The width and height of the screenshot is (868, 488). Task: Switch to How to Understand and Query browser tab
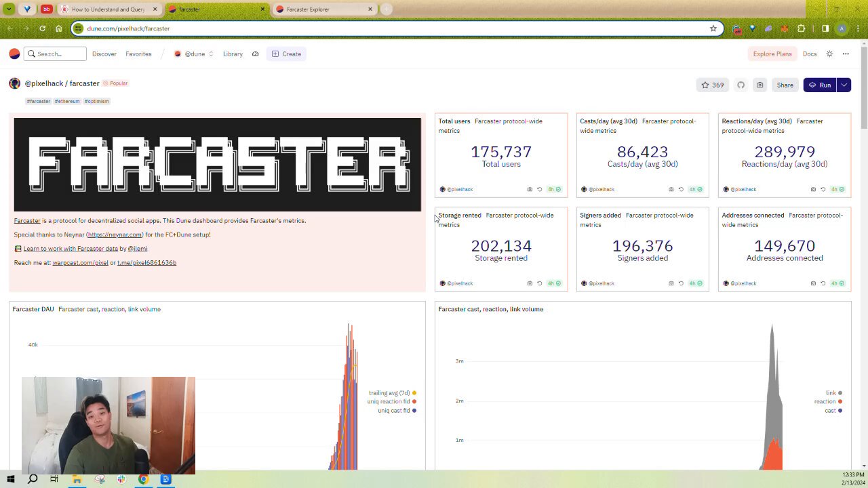point(110,9)
